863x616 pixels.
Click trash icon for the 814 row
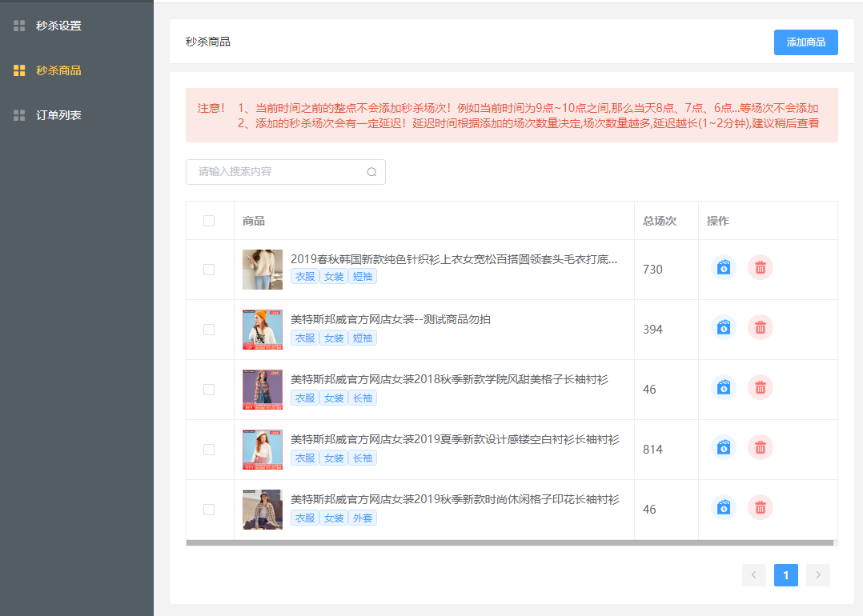[761, 447]
